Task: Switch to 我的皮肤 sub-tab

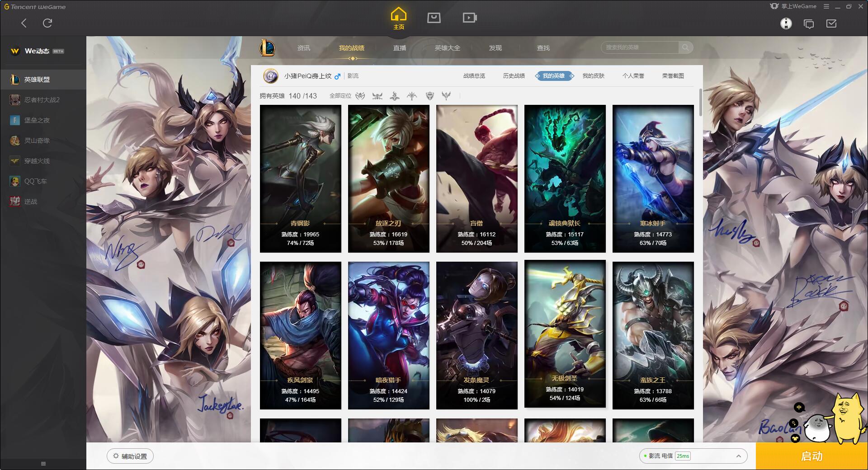Action: pos(594,76)
